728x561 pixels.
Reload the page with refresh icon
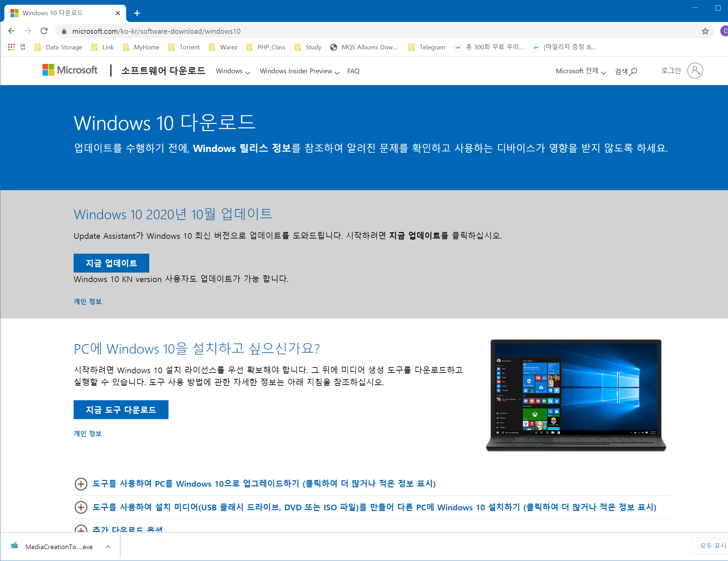44,31
